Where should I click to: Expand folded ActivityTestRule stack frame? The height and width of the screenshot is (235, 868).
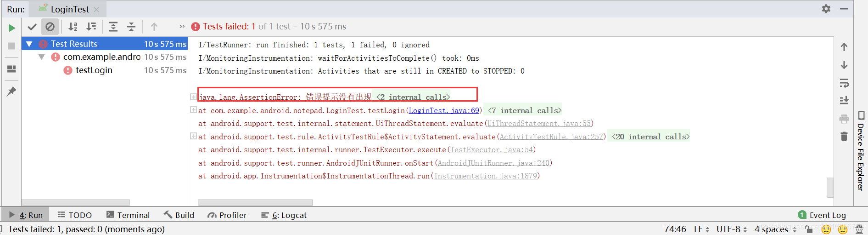pyautogui.click(x=193, y=136)
